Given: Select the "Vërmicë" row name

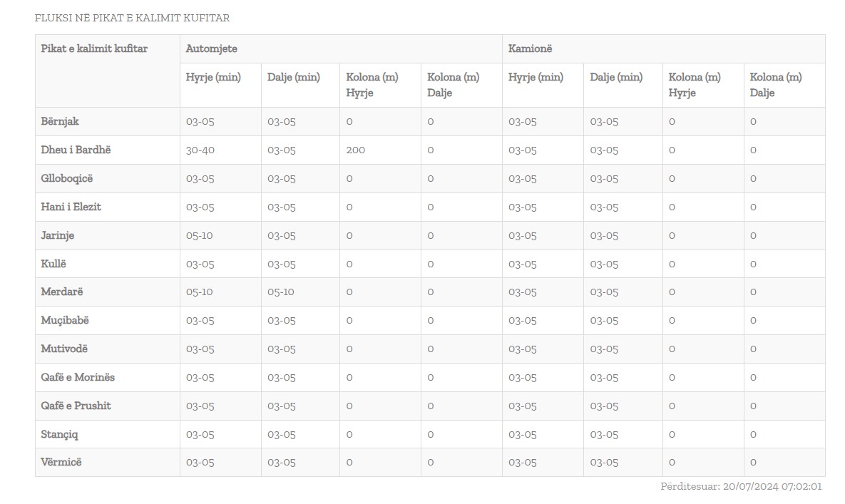Looking at the screenshot, I should [61, 462].
